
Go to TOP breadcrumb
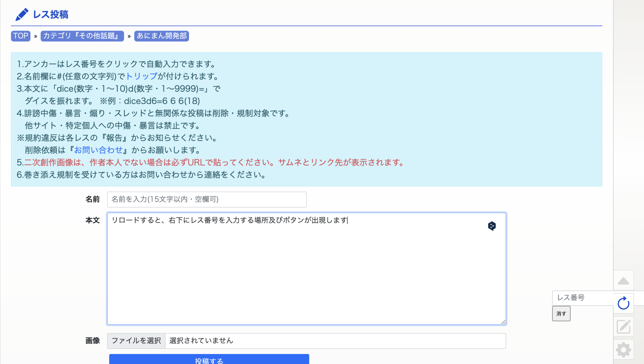click(21, 36)
